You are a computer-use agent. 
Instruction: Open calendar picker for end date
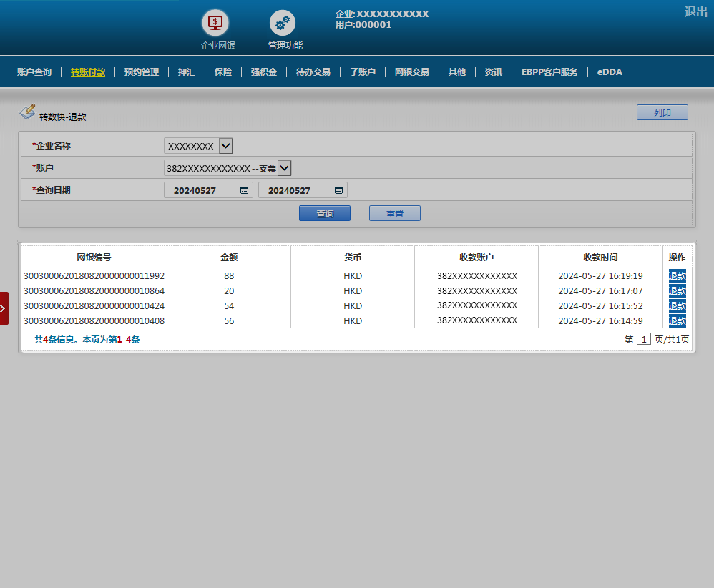pyautogui.click(x=338, y=190)
